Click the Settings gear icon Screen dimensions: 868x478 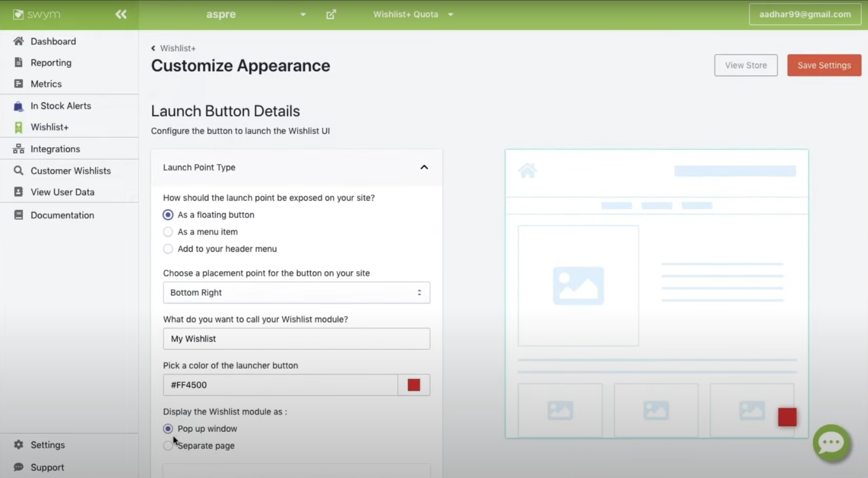18,445
